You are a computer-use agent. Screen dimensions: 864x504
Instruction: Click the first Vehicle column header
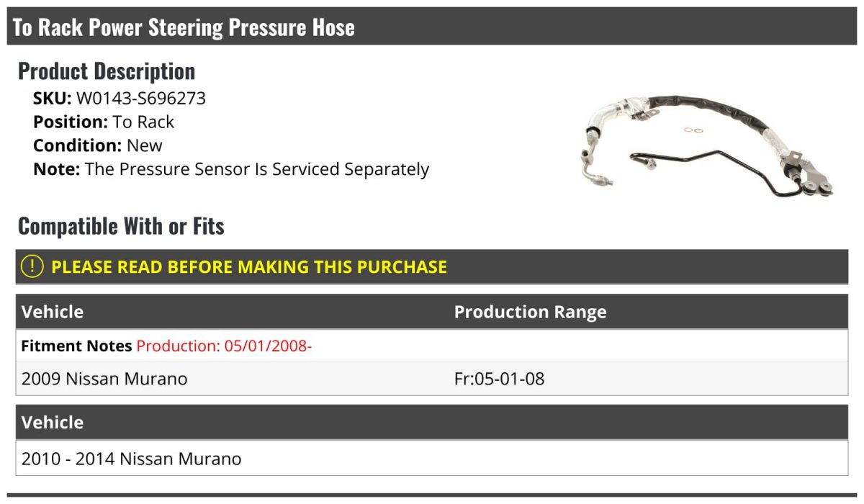(x=53, y=312)
